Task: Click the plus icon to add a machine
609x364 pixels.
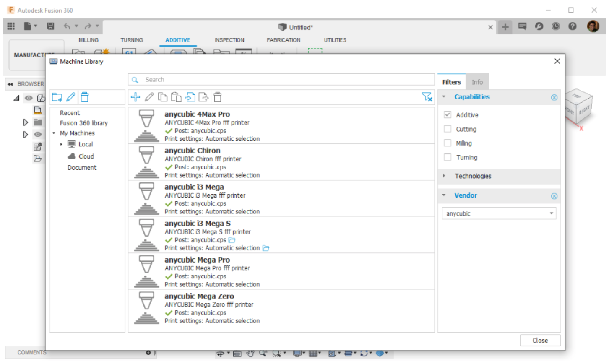Action: pyautogui.click(x=135, y=97)
